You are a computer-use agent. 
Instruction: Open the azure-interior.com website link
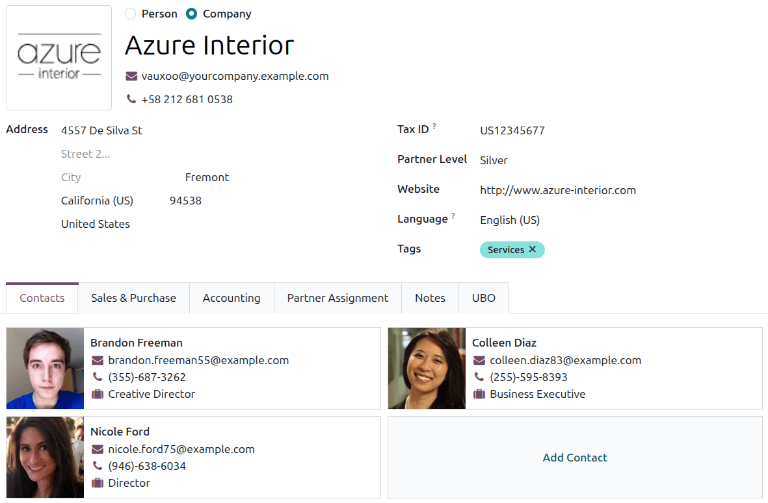(557, 190)
